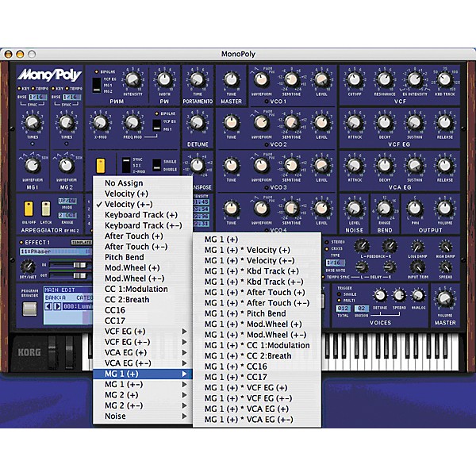This screenshot has width=476, height=476.
Task: Select No Assign in the menu
Action: (x=143, y=183)
